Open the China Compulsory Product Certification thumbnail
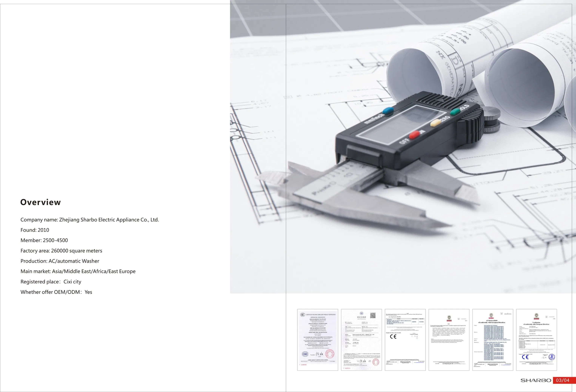 [x=318, y=340]
